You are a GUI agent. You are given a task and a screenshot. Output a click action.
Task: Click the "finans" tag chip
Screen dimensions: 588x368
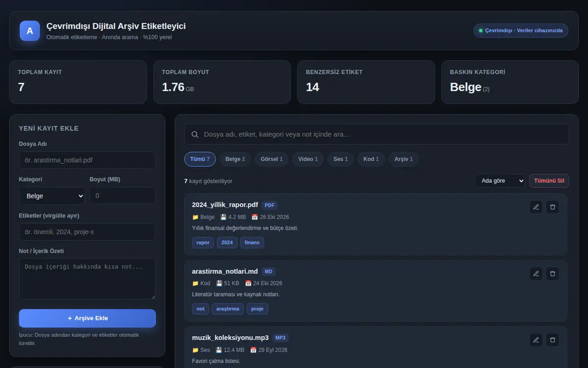coord(252,242)
